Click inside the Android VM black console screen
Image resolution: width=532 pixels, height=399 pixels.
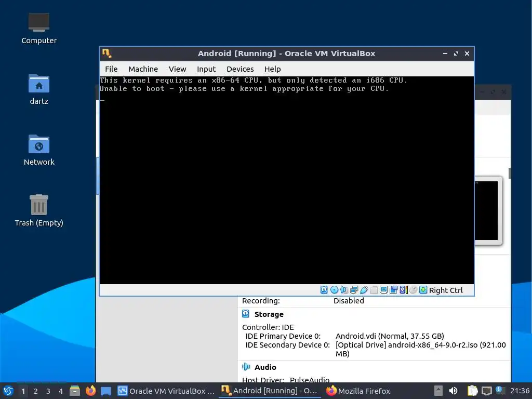click(286, 180)
